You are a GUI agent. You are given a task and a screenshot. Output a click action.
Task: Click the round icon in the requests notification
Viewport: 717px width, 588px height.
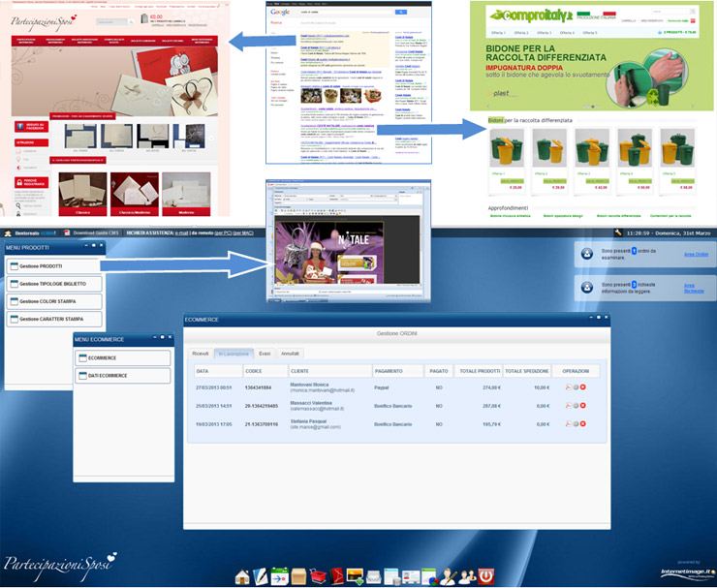(587, 287)
